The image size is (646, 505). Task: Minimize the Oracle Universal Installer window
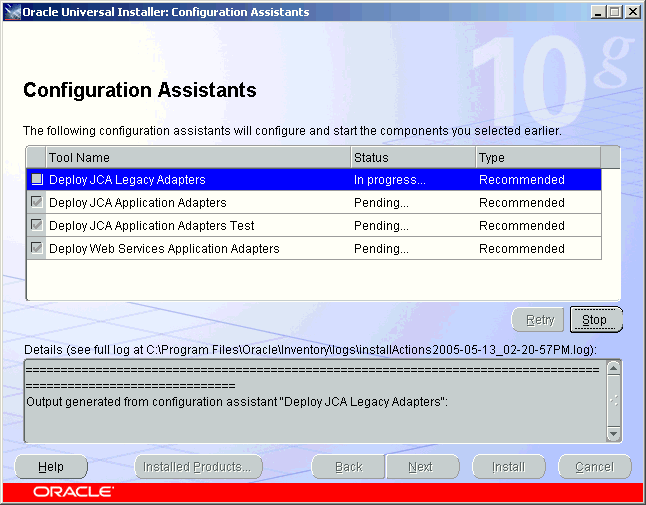click(598, 12)
